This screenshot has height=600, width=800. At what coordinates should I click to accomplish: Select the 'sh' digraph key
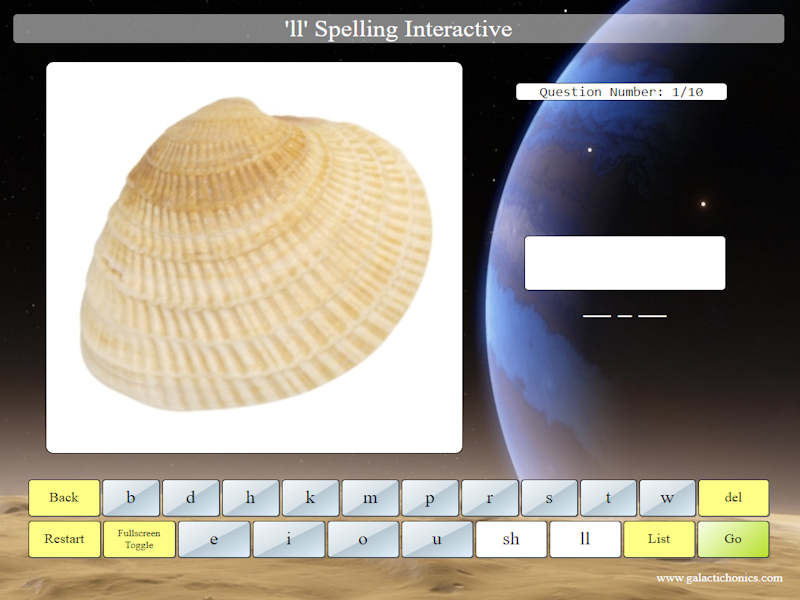click(x=510, y=539)
